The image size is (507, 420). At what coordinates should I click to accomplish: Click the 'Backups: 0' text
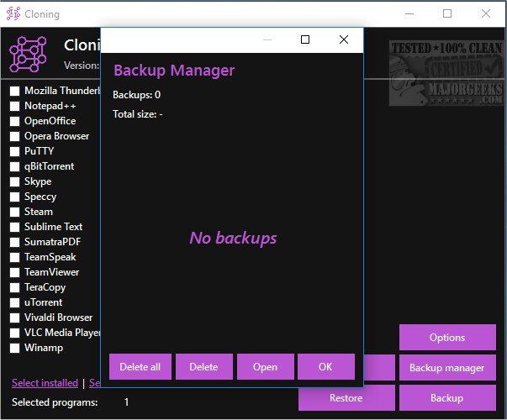click(137, 95)
